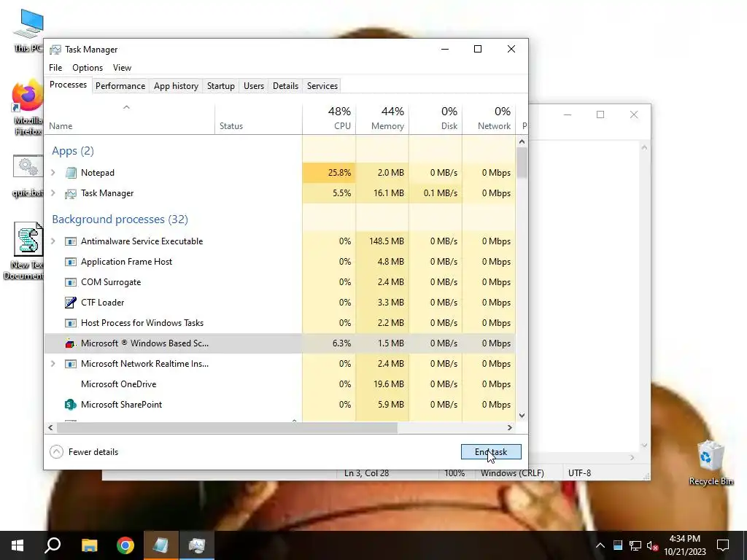Screen dimensions: 747x560
Task: Open taskbar Search magnifier
Action: tap(53, 545)
